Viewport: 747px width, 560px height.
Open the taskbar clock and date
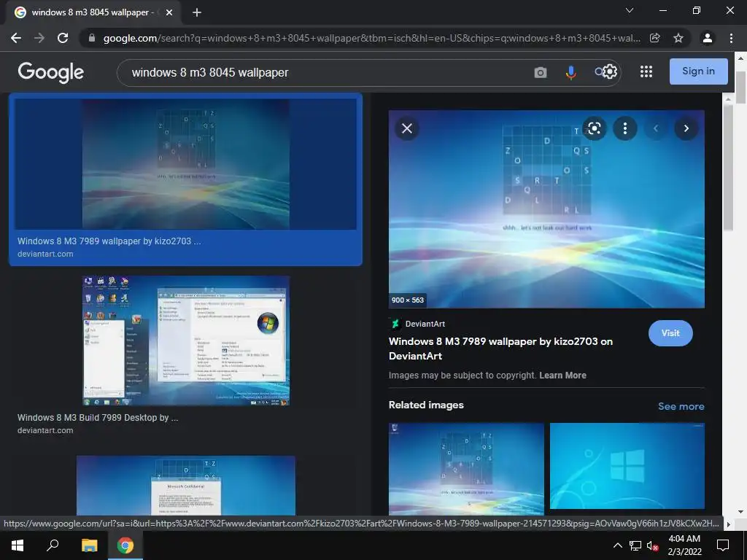pos(684,545)
